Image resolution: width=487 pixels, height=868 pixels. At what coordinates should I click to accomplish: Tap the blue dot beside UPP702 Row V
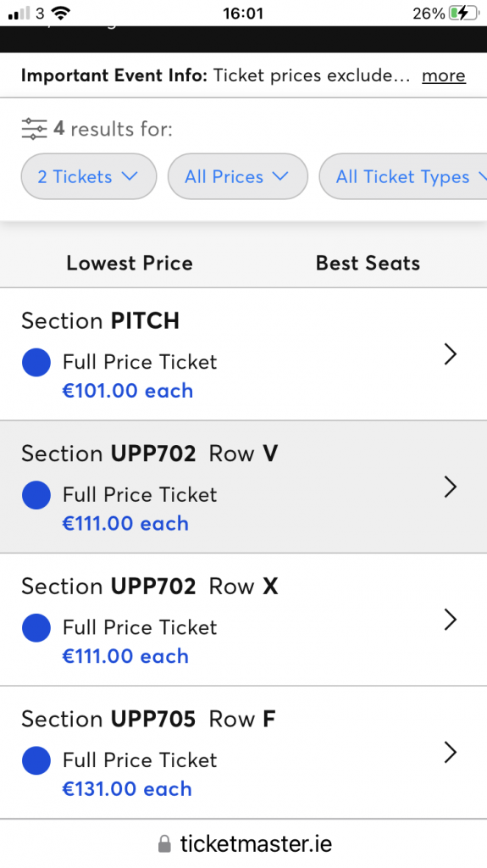(36, 495)
